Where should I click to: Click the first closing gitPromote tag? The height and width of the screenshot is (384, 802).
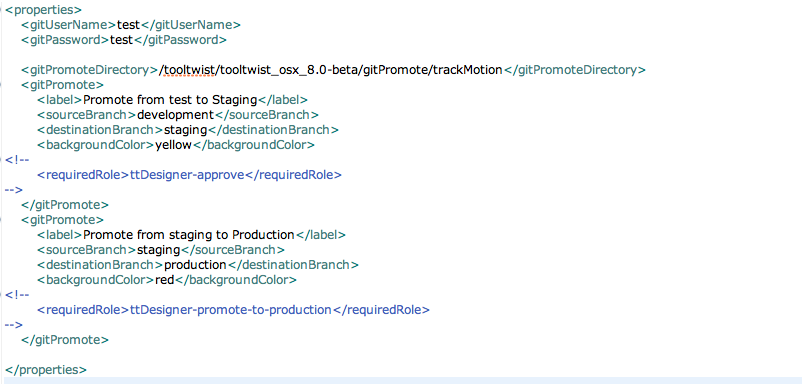(x=65, y=205)
